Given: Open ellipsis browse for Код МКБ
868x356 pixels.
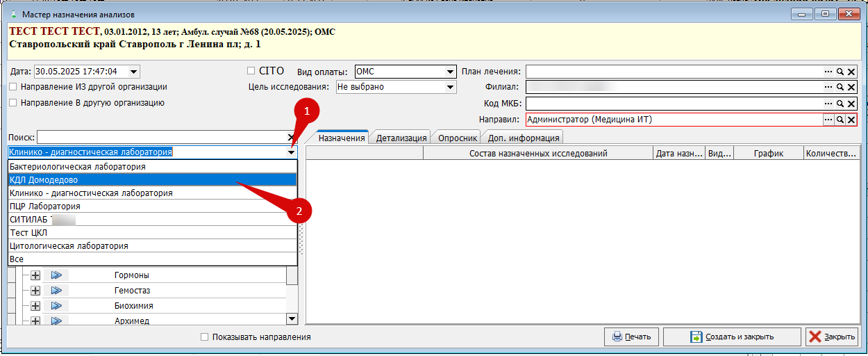Looking at the screenshot, I should click(828, 104).
